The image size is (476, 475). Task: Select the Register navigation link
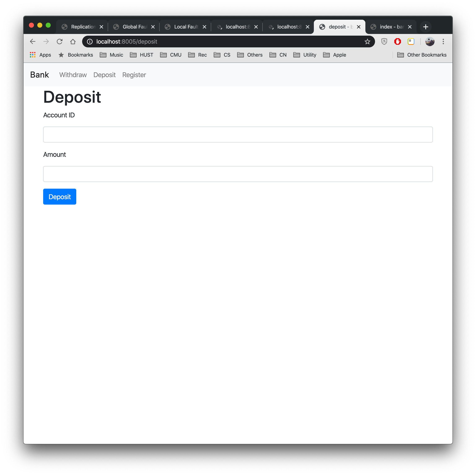[x=133, y=75]
